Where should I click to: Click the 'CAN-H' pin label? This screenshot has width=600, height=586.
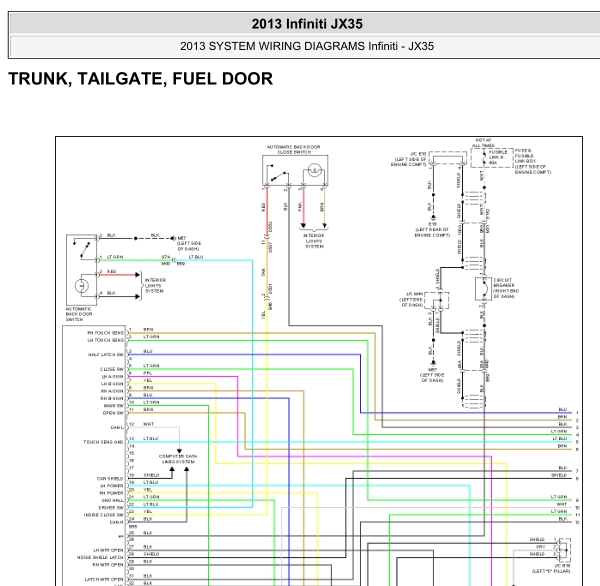pyautogui.click(x=117, y=522)
